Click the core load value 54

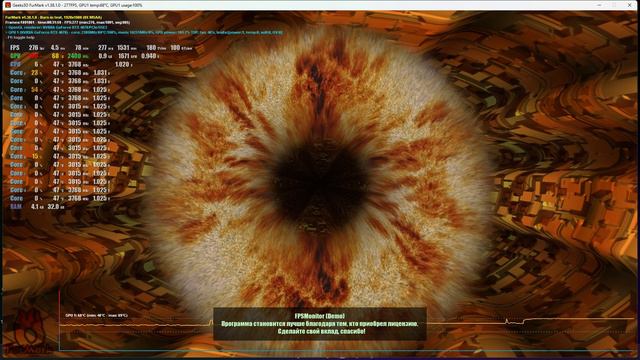click(x=35, y=89)
